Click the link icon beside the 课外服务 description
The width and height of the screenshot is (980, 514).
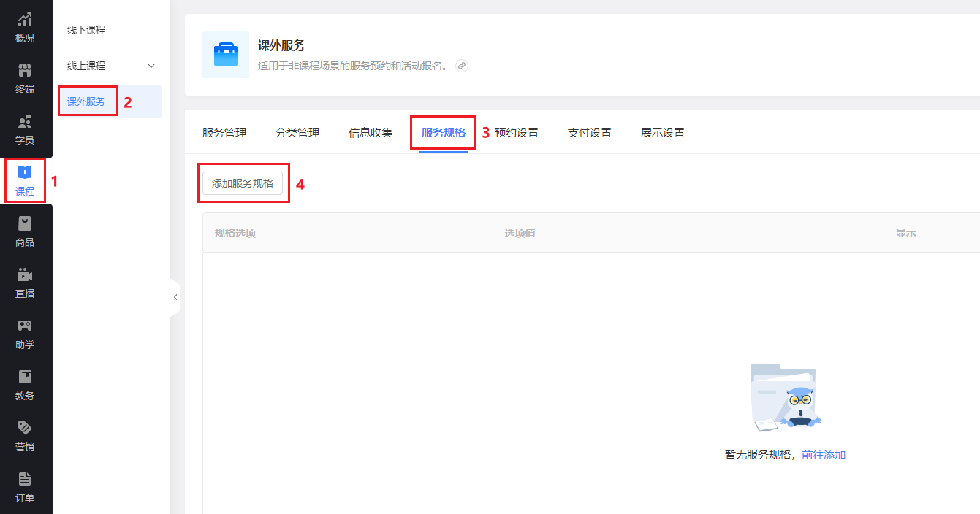point(461,66)
